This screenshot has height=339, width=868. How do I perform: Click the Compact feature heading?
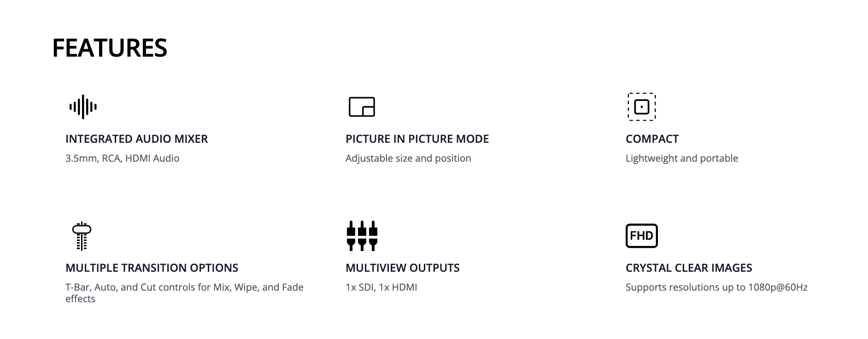pyautogui.click(x=652, y=139)
